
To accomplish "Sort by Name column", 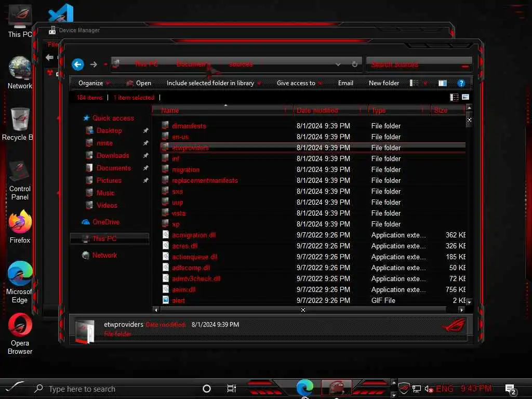I will 222,110.
